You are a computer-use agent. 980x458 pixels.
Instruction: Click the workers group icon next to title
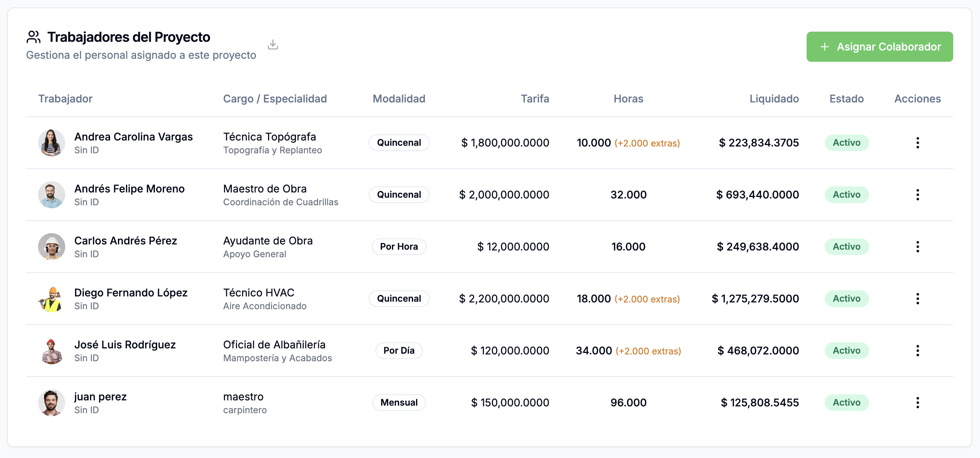(34, 37)
